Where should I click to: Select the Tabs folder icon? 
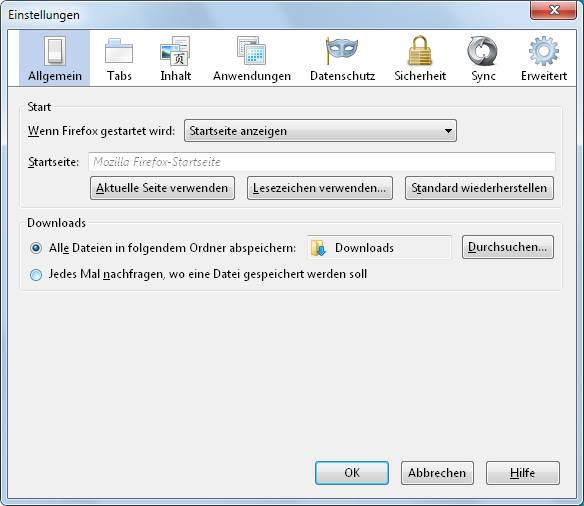pyautogui.click(x=119, y=51)
